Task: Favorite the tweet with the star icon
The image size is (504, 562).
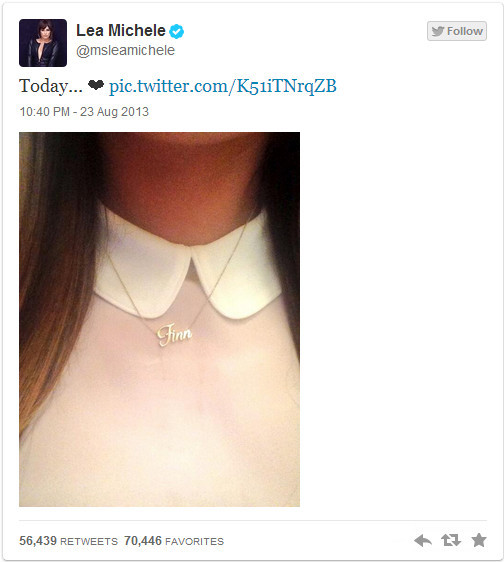Action: coord(479,540)
